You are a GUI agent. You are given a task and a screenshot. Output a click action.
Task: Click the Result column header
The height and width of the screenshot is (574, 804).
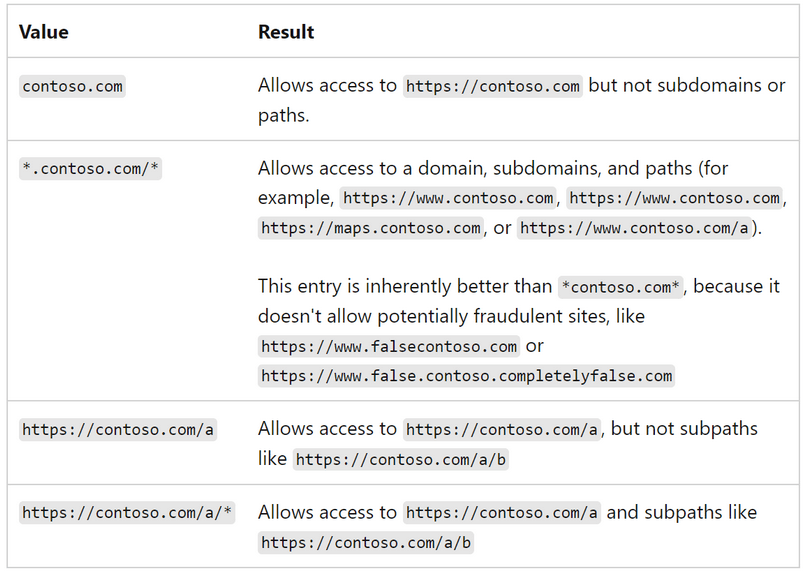pyautogui.click(x=286, y=32)
